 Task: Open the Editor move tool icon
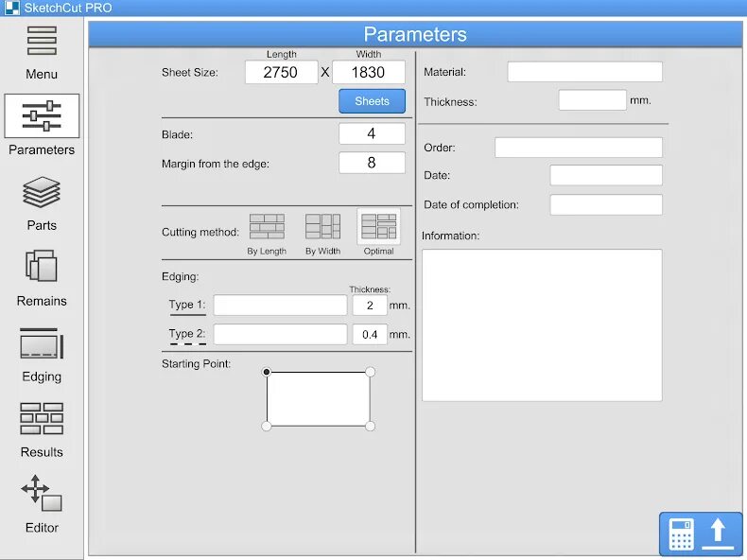pyautogui.click(x=42, y=493)
